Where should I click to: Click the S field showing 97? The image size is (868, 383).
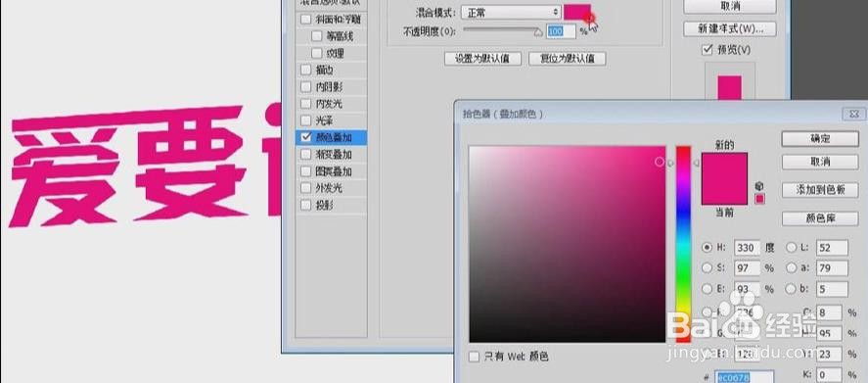coord(747,268)
